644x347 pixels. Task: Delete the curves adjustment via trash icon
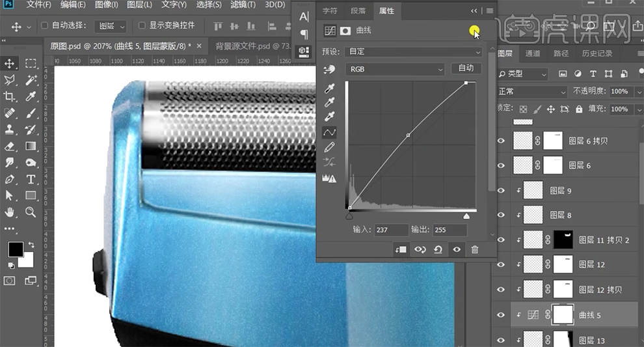pyautogui.click(x=475, y=249)
